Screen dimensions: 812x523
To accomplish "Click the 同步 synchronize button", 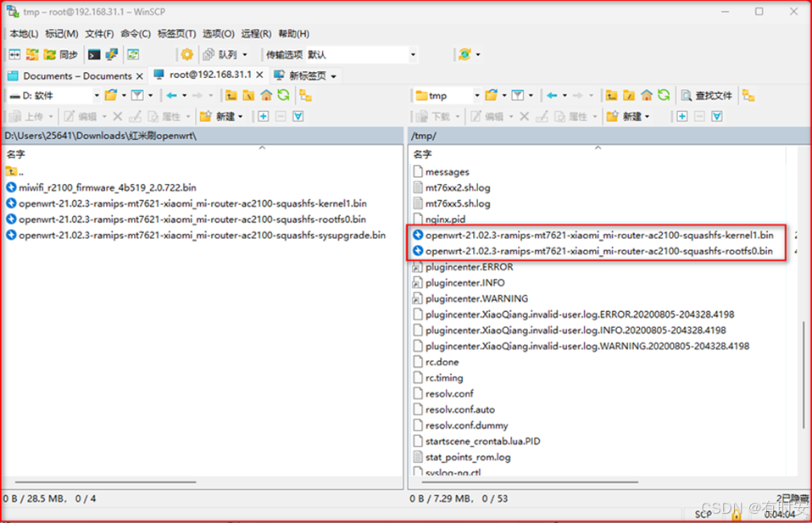I will (62, 54).
